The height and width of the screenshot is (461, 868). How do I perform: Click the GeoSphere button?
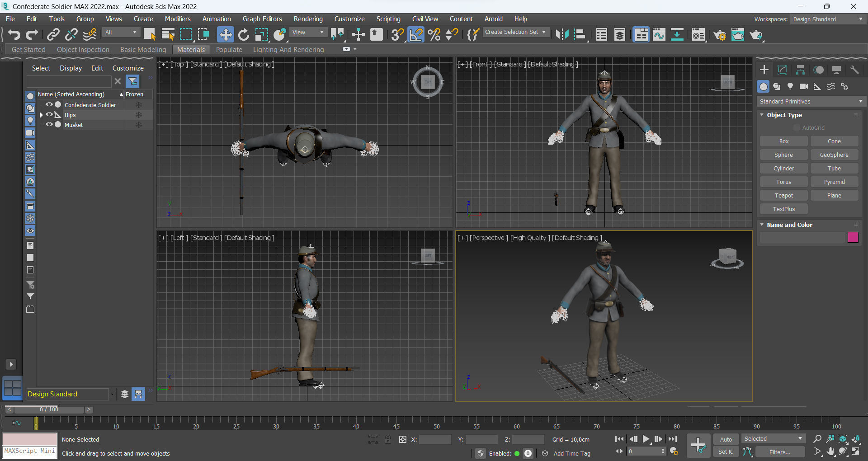coord(834,155)
